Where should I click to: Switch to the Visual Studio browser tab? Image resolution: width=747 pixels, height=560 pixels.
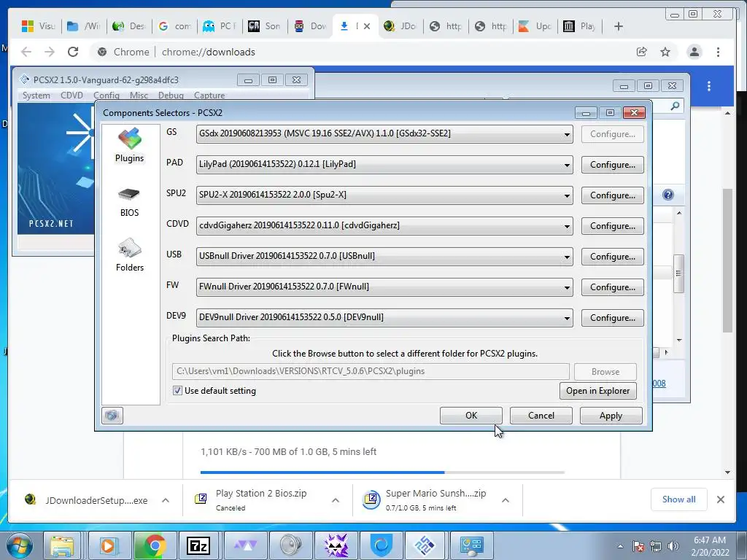39,26
